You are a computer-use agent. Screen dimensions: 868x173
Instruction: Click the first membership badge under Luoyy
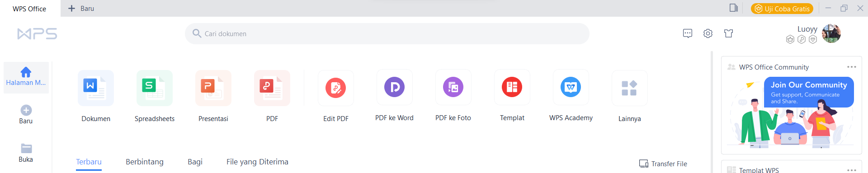tap(790, 39)
